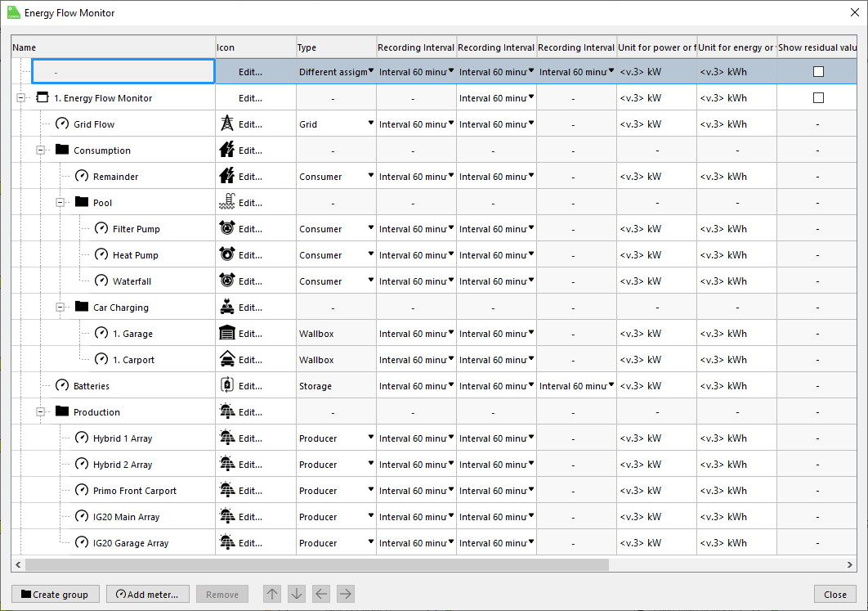Screen dimensions: 868x611
Task: Click the horizontal scrollbar thumb
Action: click(317, 565)
